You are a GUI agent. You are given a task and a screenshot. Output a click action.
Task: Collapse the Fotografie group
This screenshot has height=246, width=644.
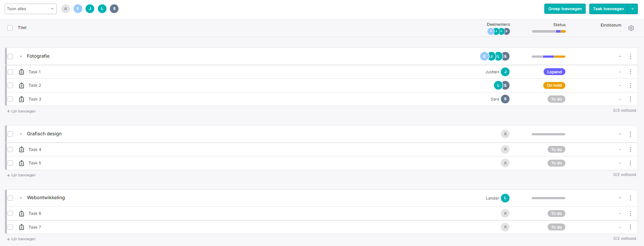click(x=21, y=56)
